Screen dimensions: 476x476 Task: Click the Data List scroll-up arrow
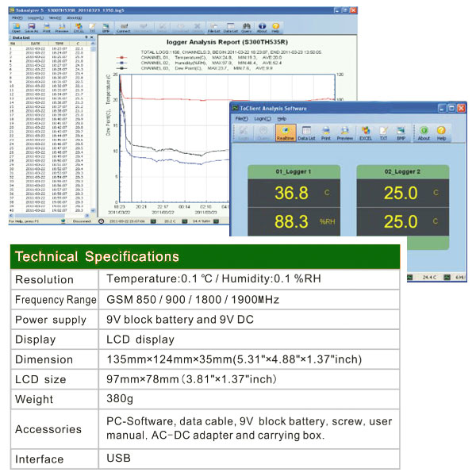click(93, 44)
